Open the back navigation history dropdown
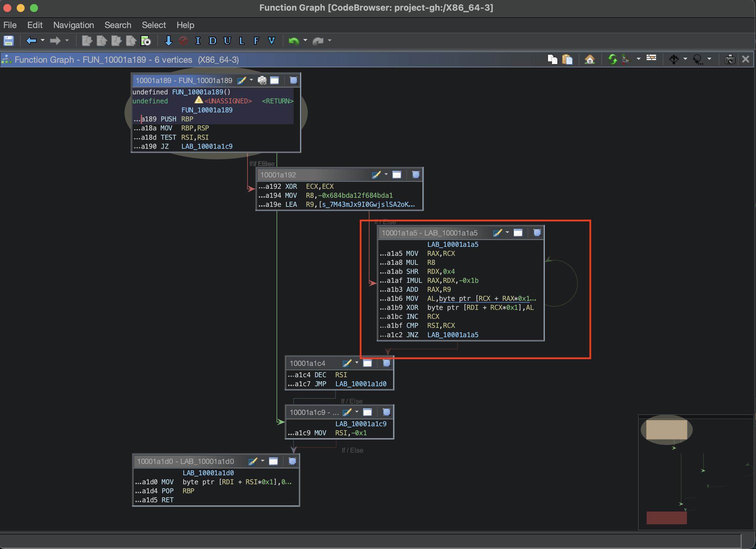Viewport: 756px width, 549px height. (43, 40)
